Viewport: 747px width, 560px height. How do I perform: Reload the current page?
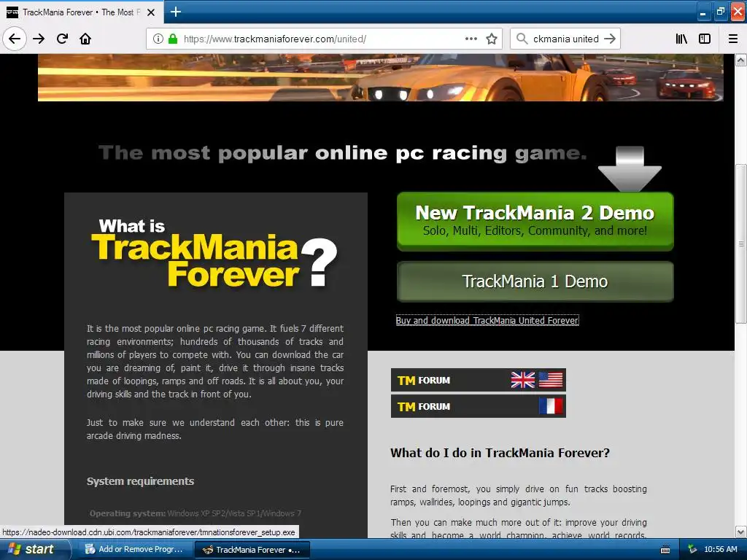coord(62,39)
